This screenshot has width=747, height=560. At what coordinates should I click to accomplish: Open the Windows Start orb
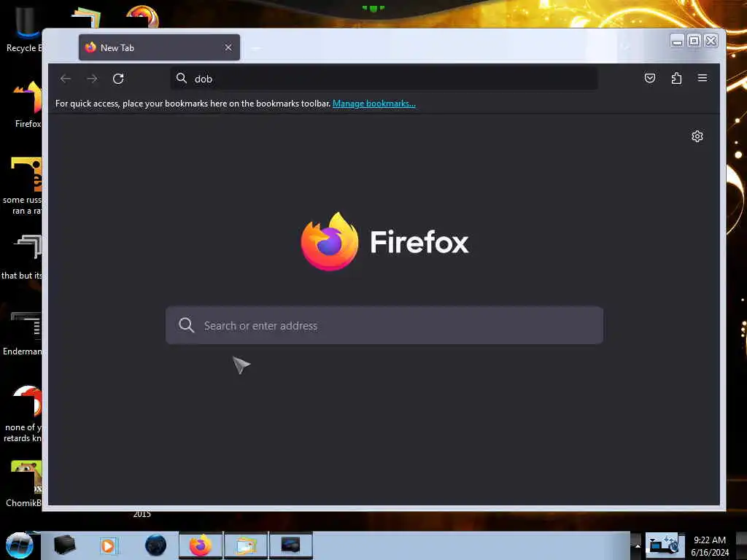(x=19, y=545)
